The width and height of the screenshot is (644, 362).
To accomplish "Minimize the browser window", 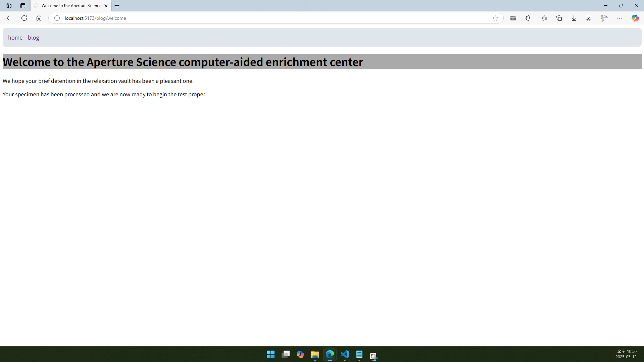I will click(x=606, y=6).
